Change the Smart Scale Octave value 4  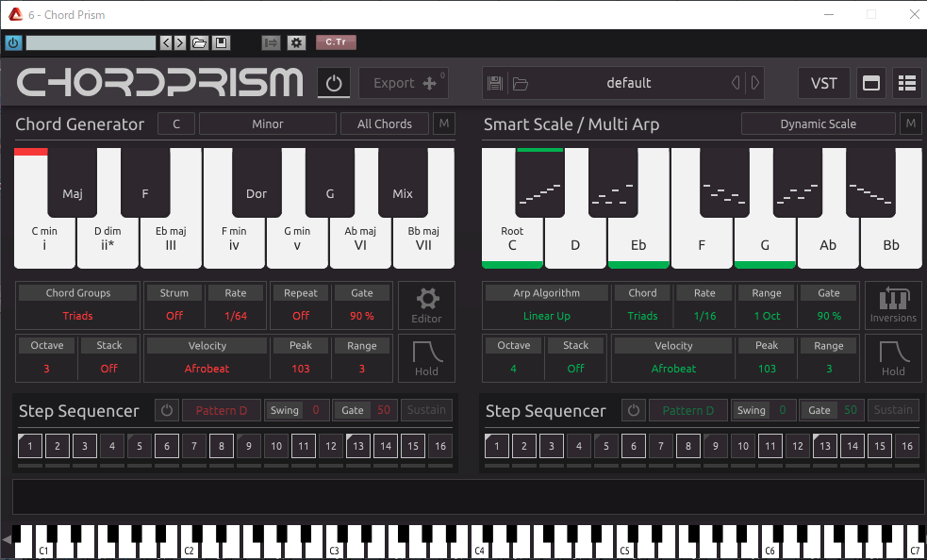click(x=513, y=369)
